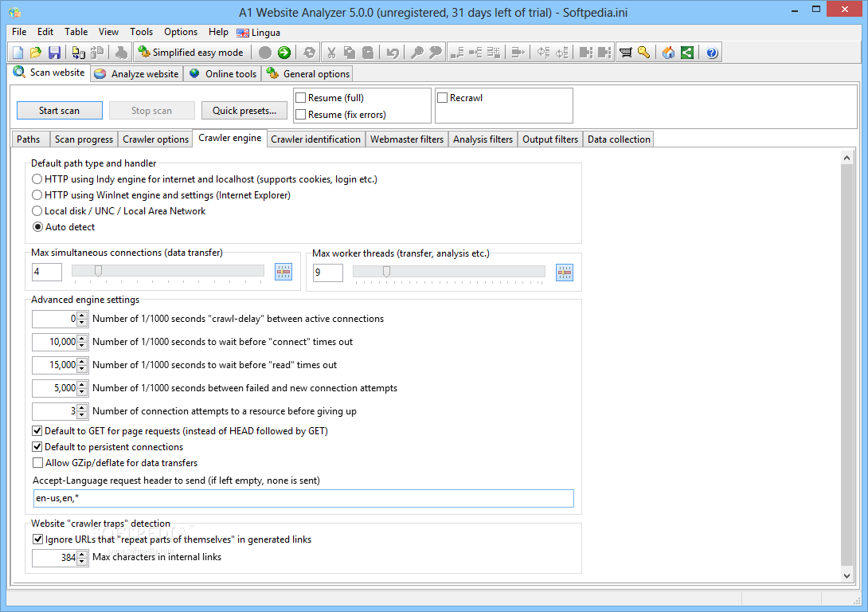Click the Stop scan button
Screen dimensions: 868x612
pos(151,111)
